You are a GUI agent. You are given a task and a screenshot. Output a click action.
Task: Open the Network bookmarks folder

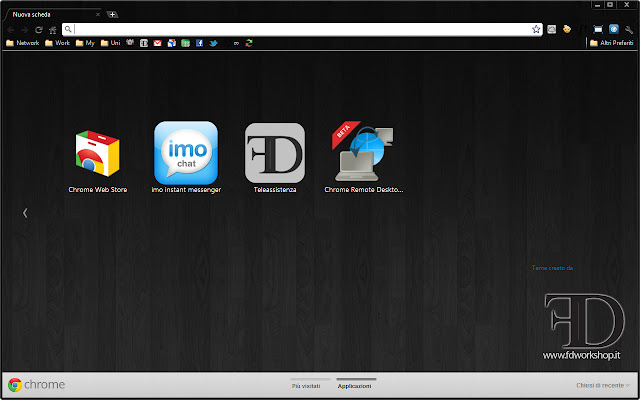click(22, 43)
